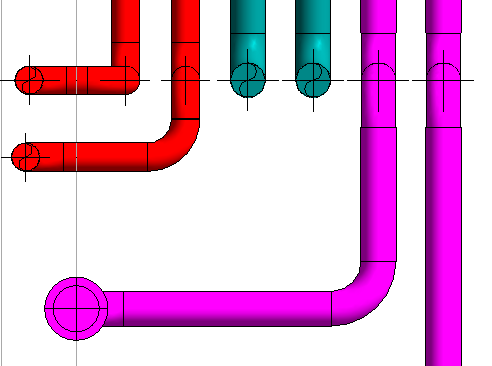
Task: Select the rightmost magenta vertical pipe
Action: pos(444,246)
